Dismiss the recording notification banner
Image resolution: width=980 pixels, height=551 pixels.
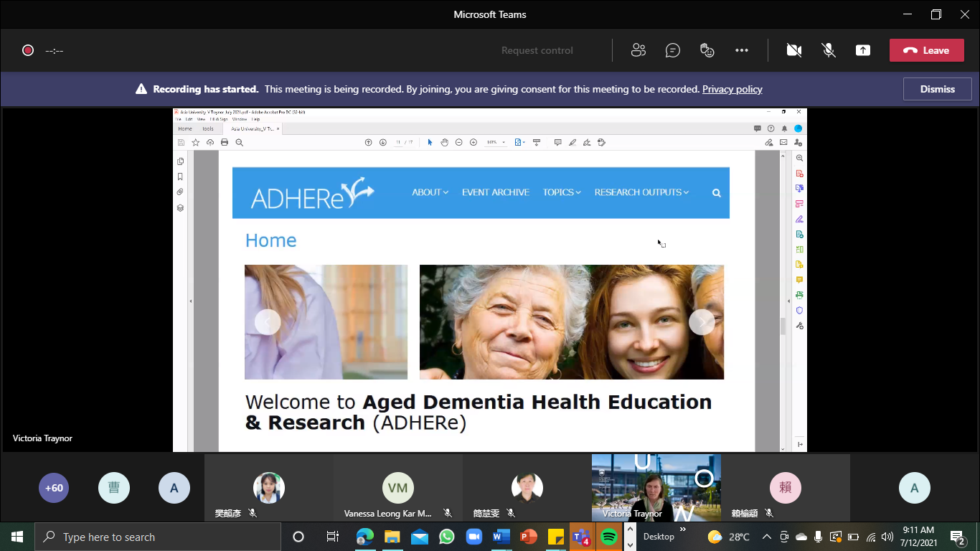pyautogui.click(x=937, y=89)
